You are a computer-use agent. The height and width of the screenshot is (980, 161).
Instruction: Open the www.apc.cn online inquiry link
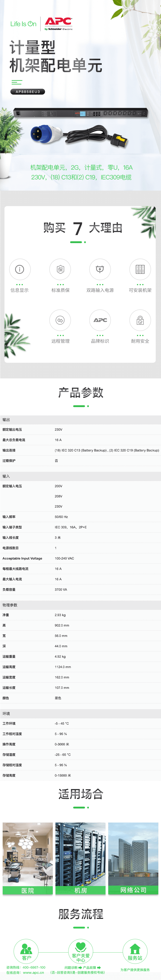click(x=33, y=972)
